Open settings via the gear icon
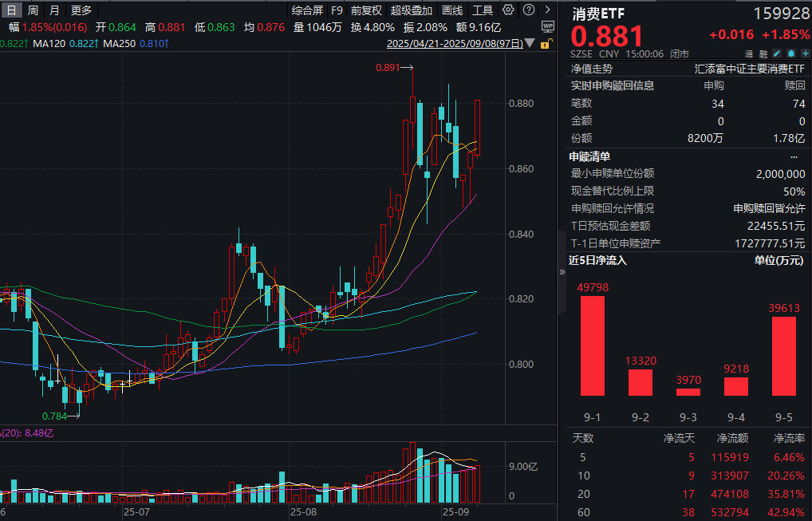The image size is (812, 521). [509, 10]
